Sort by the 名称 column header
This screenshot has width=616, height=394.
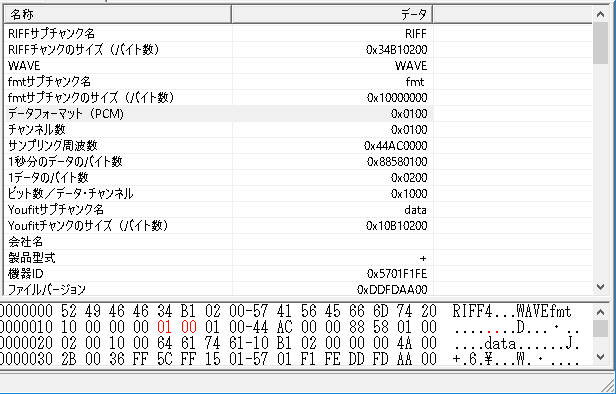(x=117, y=15)
